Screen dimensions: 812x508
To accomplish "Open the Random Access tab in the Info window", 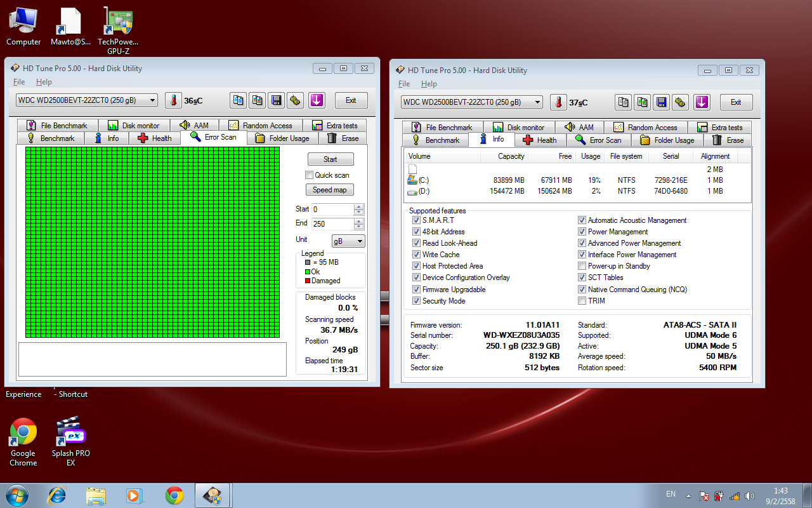I will coord(645,128).
